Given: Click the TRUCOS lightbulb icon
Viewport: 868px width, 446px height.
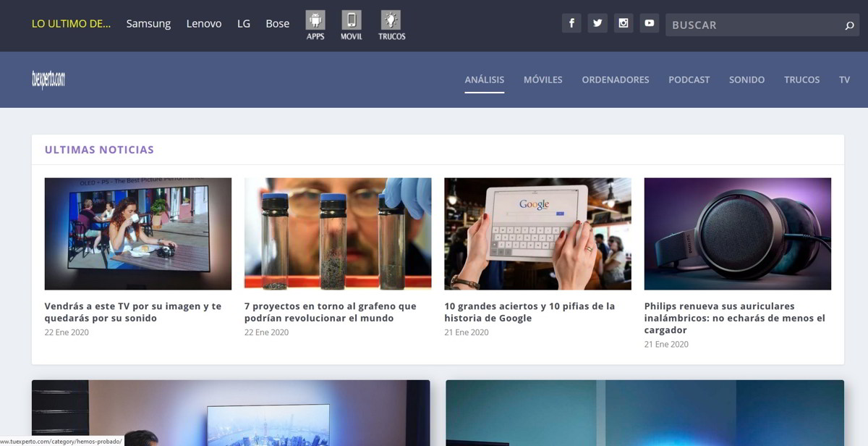Looking at the screenshot, I should click(391, 20).
